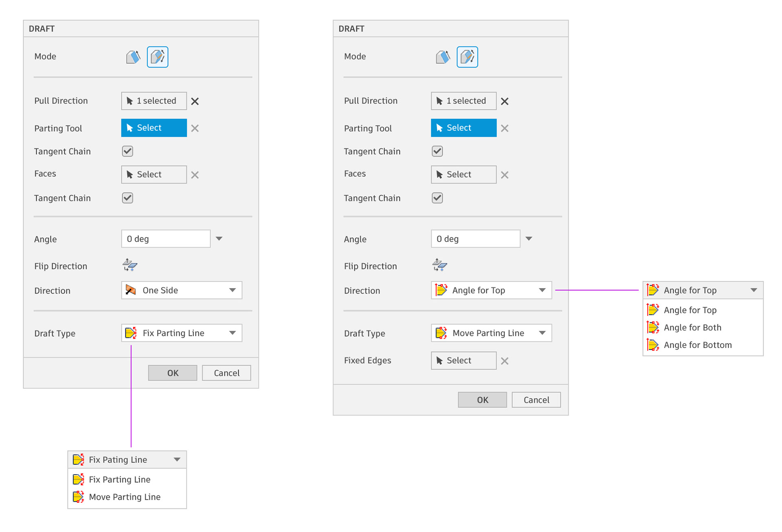Clear Parting Tool selection in right dialog
The image size is (782, 532).
coord(505,128)
